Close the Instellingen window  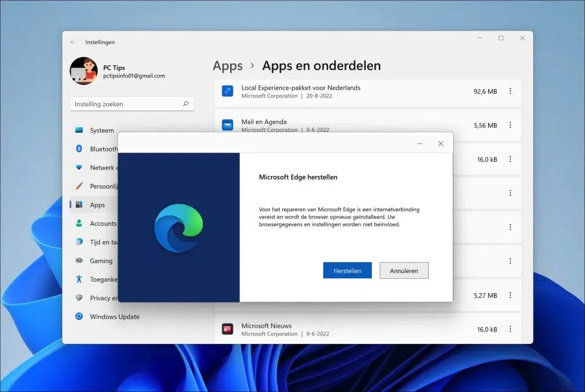(x=523, y=38)
